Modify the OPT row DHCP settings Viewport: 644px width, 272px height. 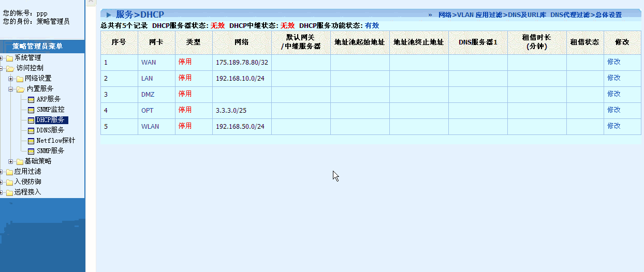[613, 110]
